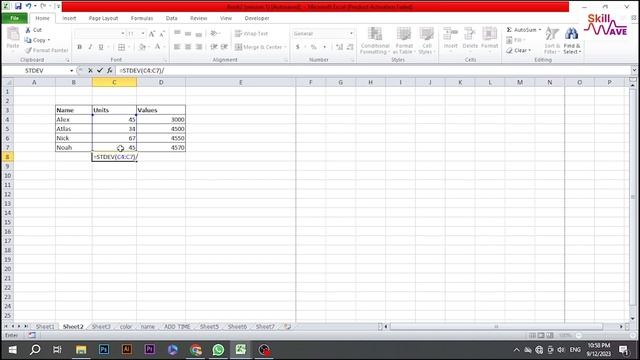
Task: Click the Delete cells icon
Action: [470, 34]
